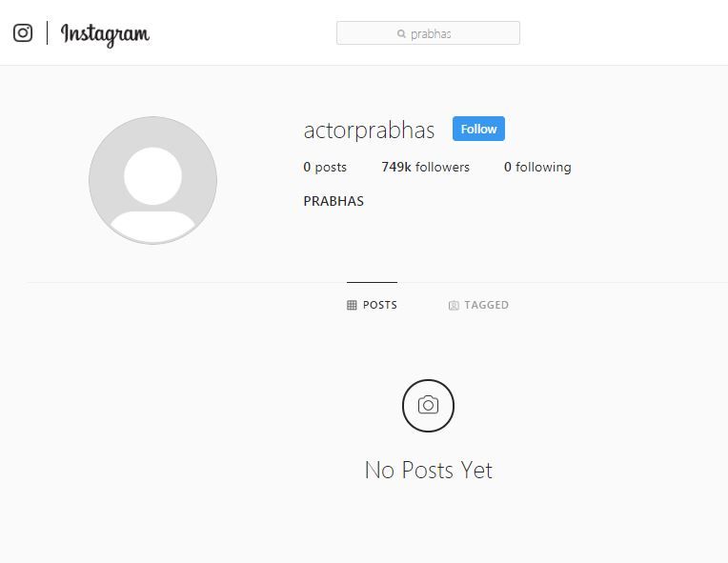Click the word following in stats
The width and height of the screenshot is (728, 563).
(x=544, y=167)
